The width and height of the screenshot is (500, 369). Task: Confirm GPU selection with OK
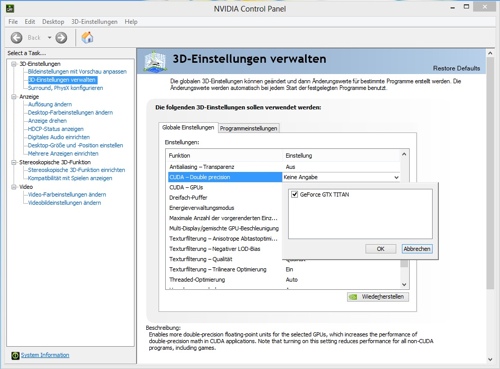pos(380,249)
